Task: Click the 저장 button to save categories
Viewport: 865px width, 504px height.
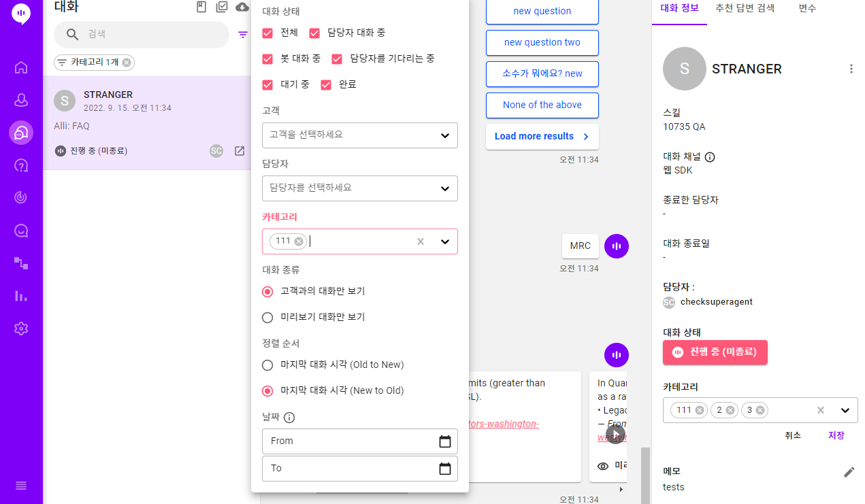Action: coord(836,435)
